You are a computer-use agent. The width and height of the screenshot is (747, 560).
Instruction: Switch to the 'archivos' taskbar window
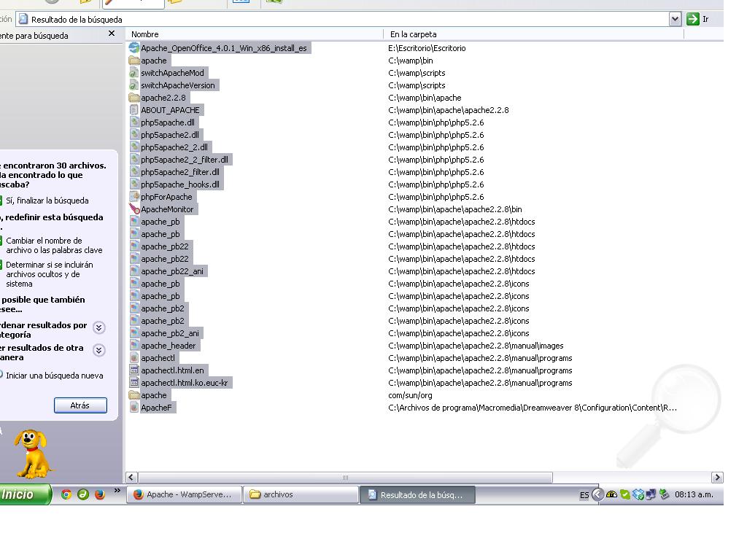(301, 495)
